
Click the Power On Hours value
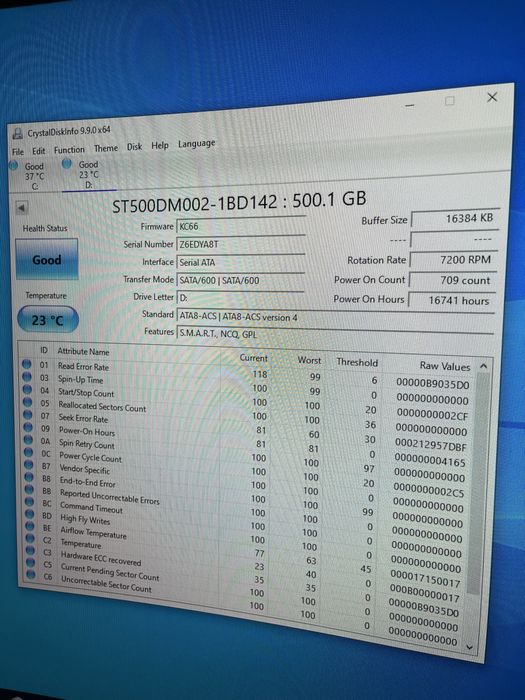[452, 300]
